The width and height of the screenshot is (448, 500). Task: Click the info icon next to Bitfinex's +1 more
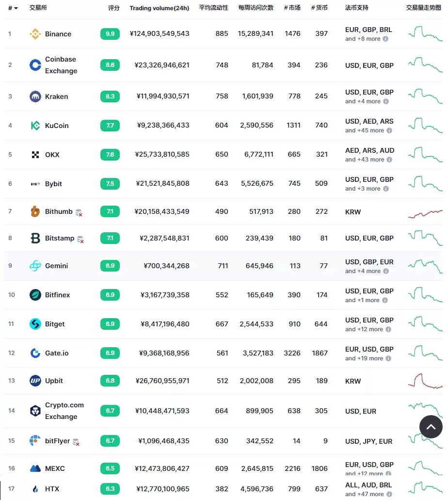pyautogui.click(x=385, y=300)
